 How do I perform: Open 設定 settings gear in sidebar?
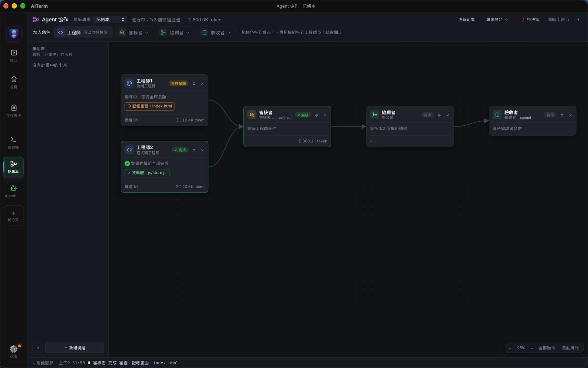pyautogui.click(x=14, y=351)
